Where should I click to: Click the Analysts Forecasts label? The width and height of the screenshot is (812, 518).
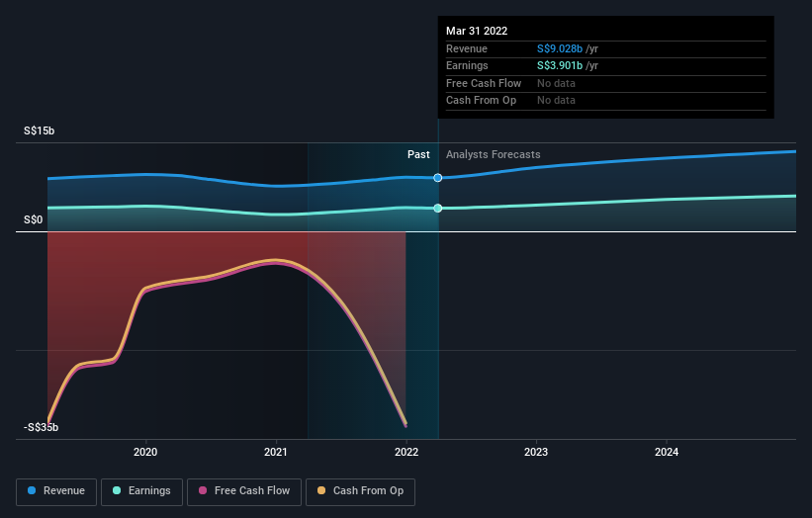[x=494, y=154]
